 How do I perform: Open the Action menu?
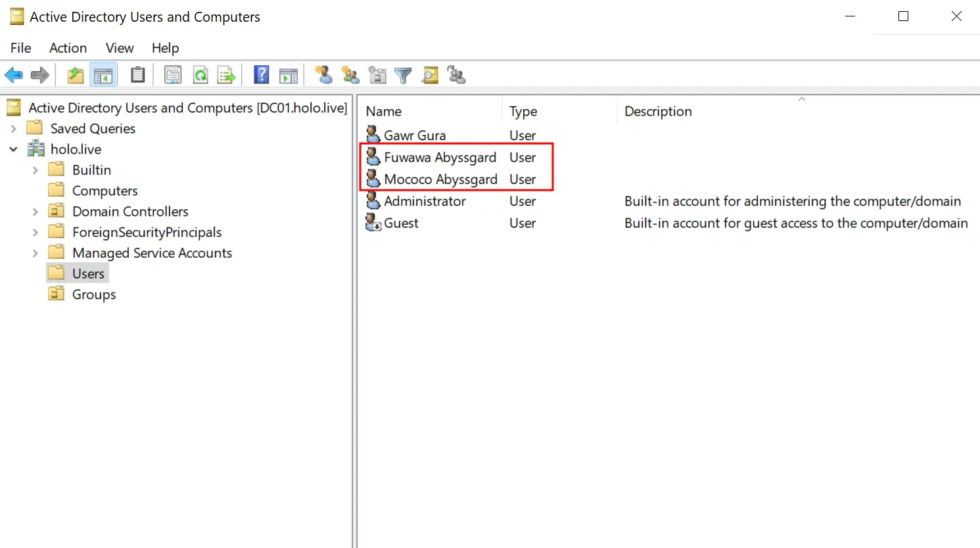point(68,48)
